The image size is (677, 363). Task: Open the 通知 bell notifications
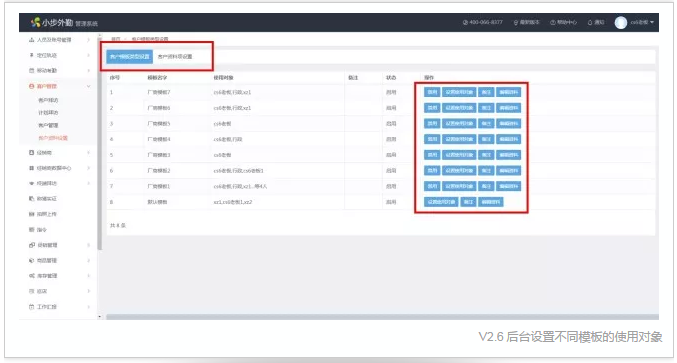tap(590, 22)
